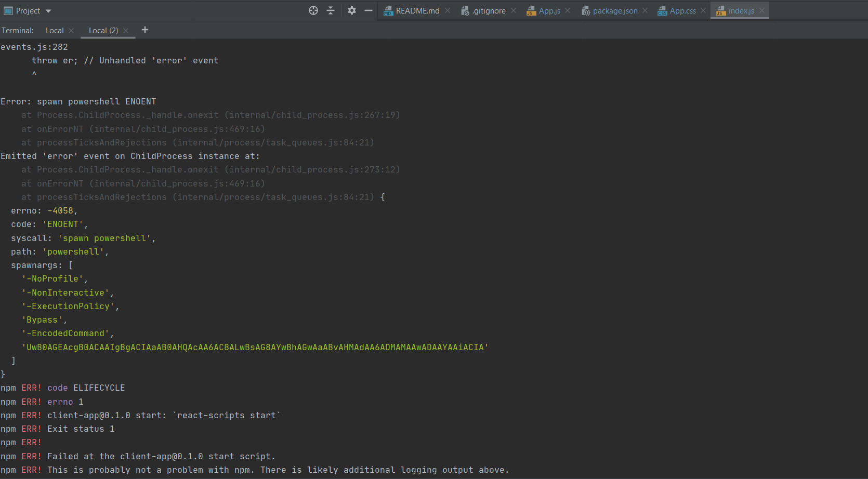Image resolution: width=868 pixels, height=479 pixels.
Task: Open Project panel settings gear
Action: coord(352,10)
